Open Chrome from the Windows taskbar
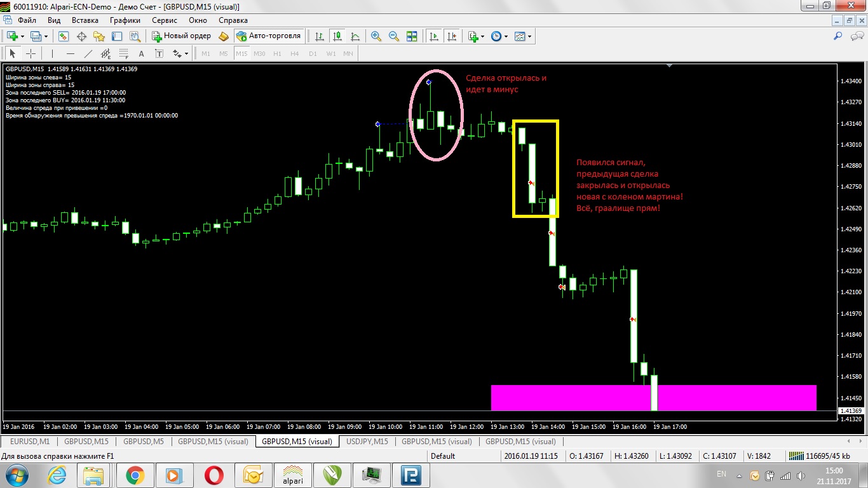Image resolution: width=868 pixels, height=488 pixels. tap(135, 474)
